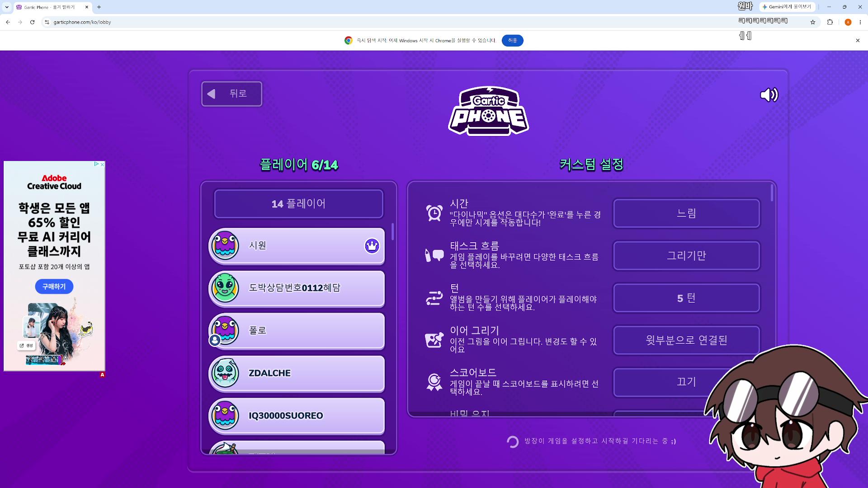
Task: Mute the game sound speaker icon
Action: 769,95
